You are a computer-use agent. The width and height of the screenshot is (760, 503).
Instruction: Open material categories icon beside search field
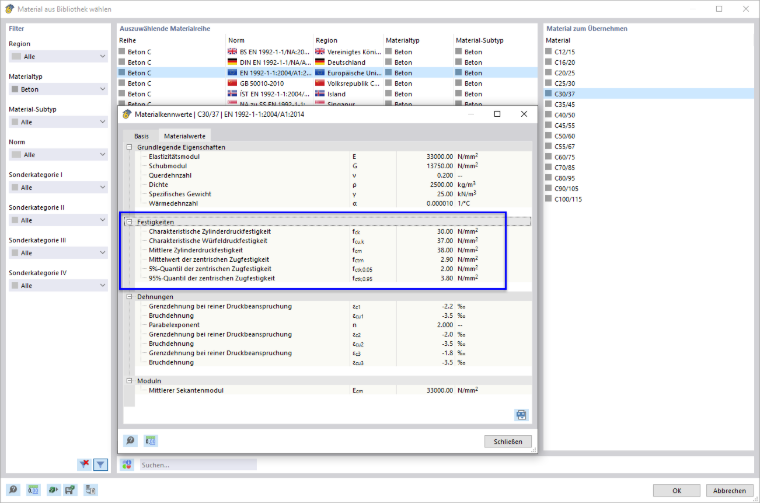tap(127, 464)
